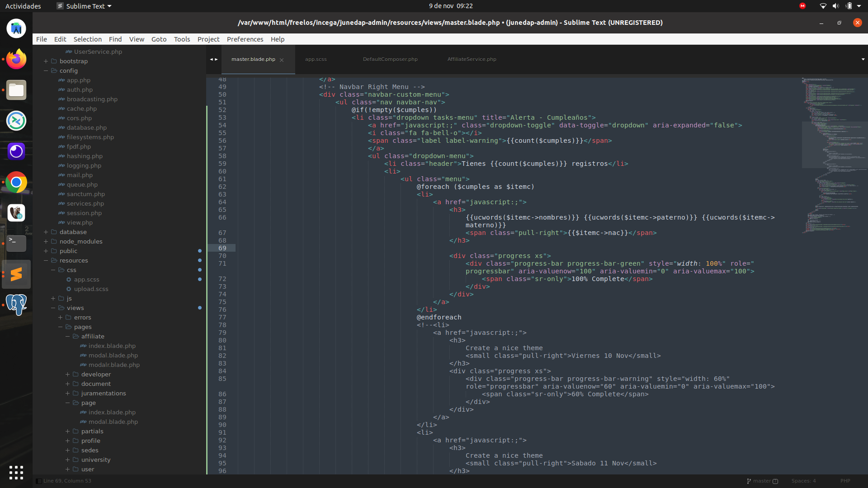Expand the bootstrap folder
Image resolution: width=868 pixels, height=488 pixels.
click(x=46, y=61)
